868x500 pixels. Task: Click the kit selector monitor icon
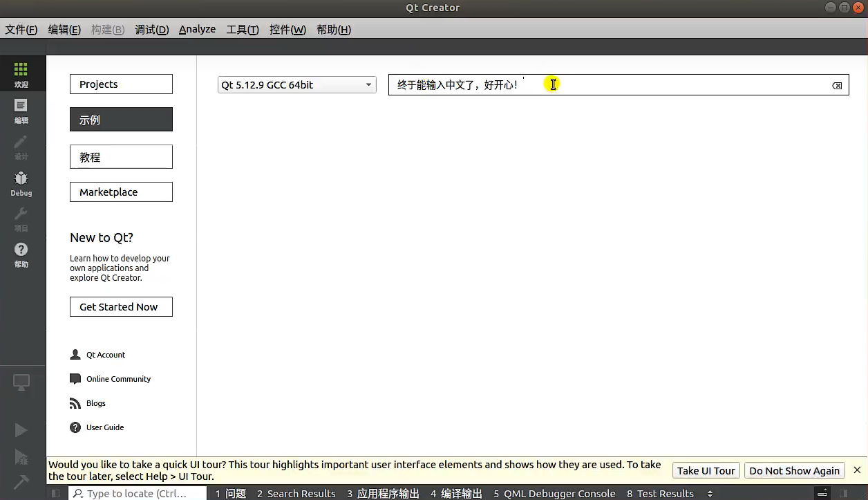(x=21, y=382)
